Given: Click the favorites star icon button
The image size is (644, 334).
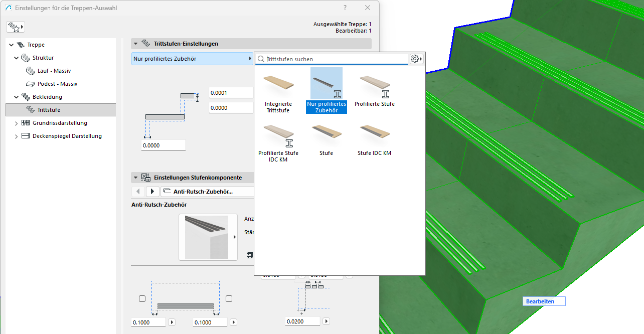Looking at the screenshot, I should [16, 27].
